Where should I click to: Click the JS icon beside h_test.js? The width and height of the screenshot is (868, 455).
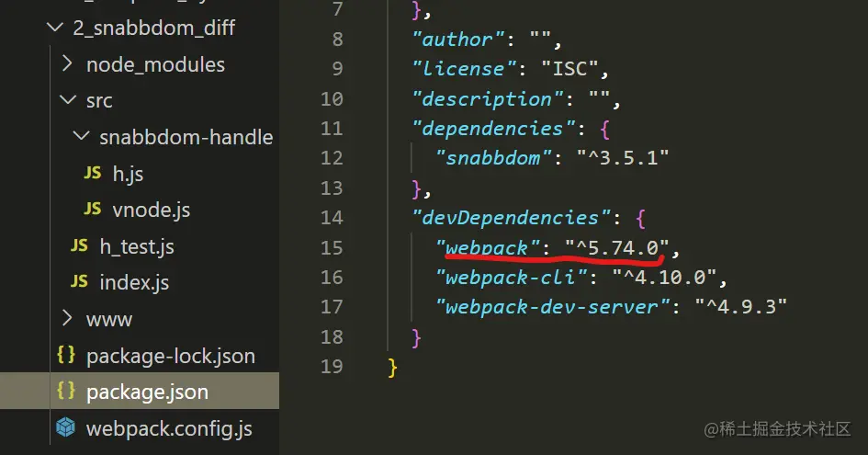point(79,245)
